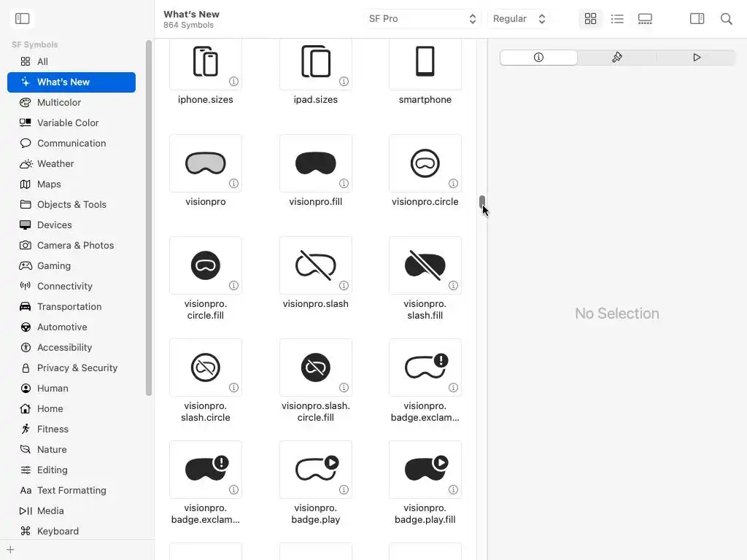Open the Connectivity category
747x560 pixels.
(x=71, y=286)
